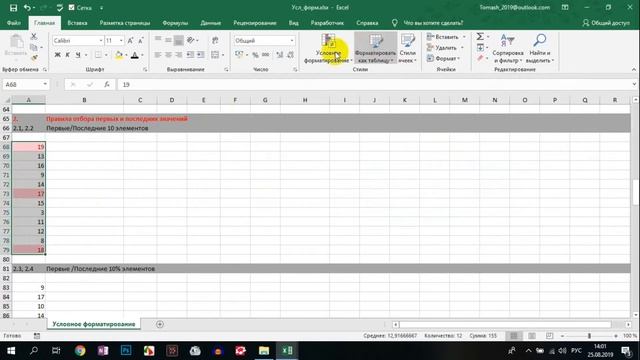Image resolution: width=640 pixels, height=360 pixels.
Task: Open the Calibri font name dropdown
Action: click(x=101, y=40)
